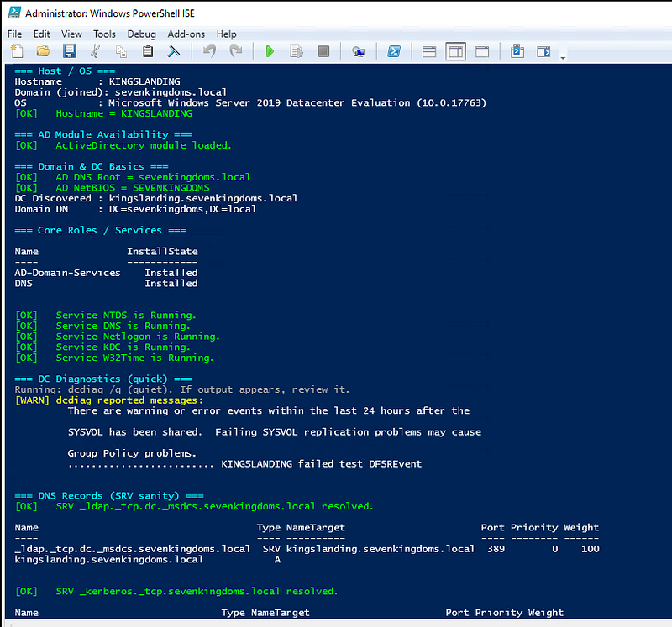Create a new script with New icon
Image resolution: width=672 pixels, height=627 pixels.
17,52
